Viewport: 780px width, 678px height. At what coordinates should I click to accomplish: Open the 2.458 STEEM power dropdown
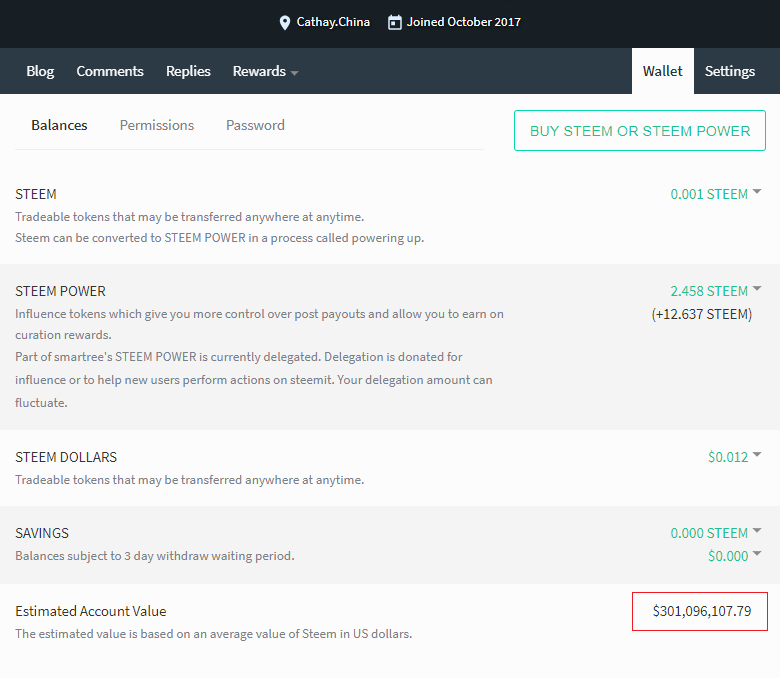[x=715, y=291]
